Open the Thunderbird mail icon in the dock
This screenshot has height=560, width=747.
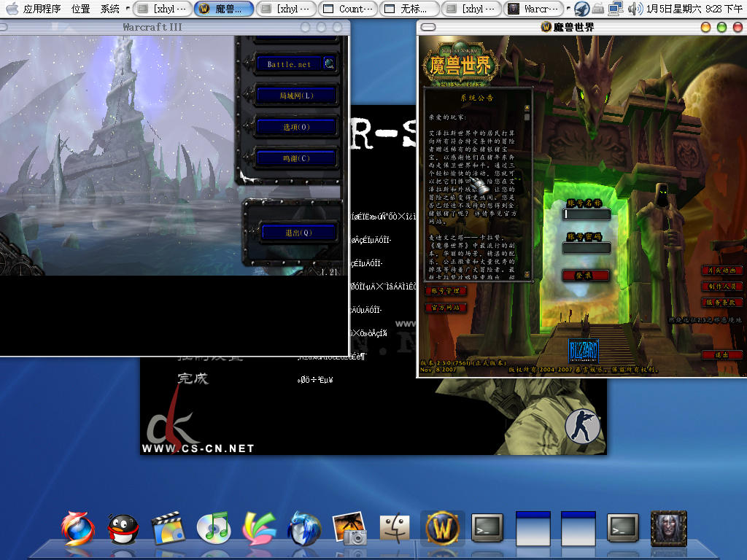(x=304, y=528)
